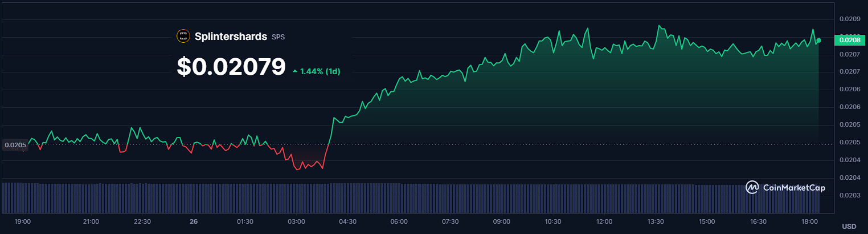Select the 09:00 time axis label
This screenshot has height=234, width=868.
[502, 221]
